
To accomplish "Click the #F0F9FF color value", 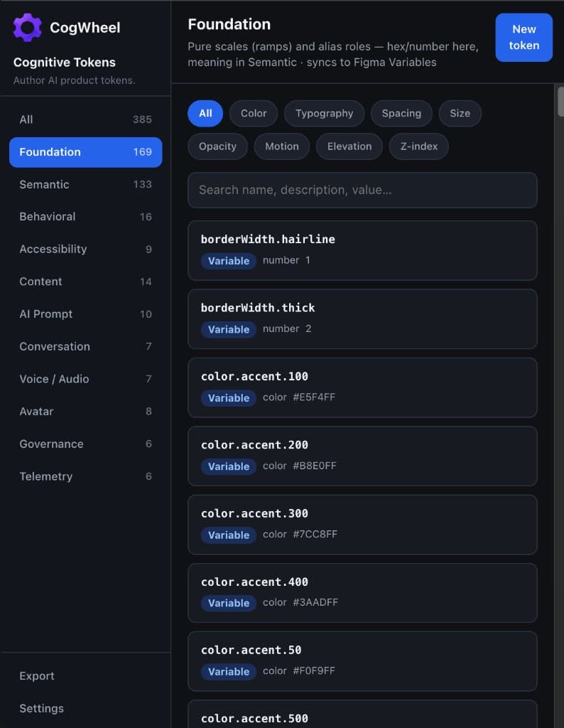I will point(314,671).
